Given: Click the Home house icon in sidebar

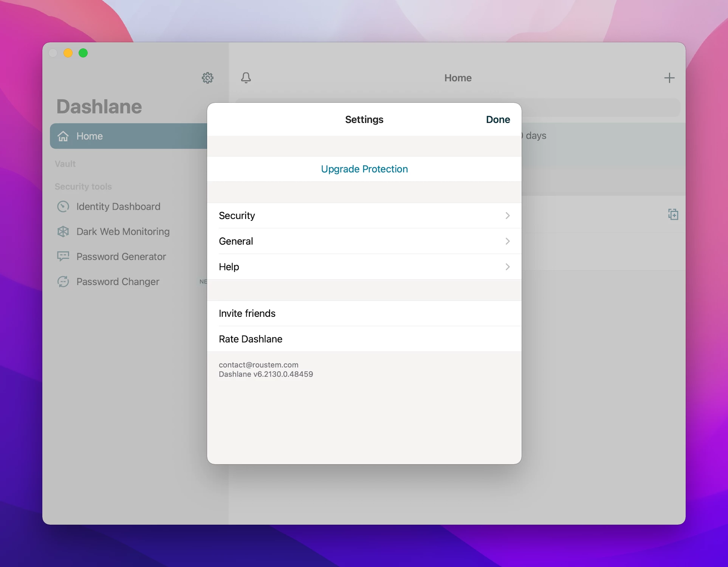Looking at the screenshot, I should (63, 136).
